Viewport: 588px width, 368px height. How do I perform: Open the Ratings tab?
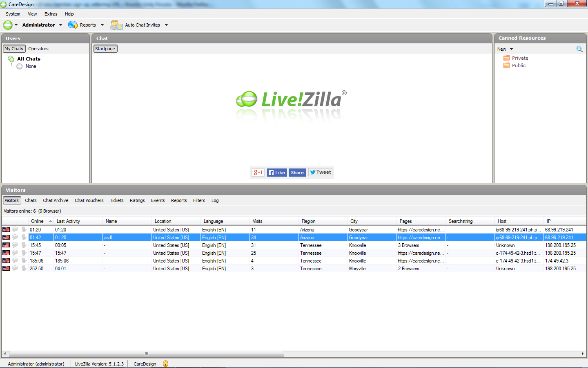pos(137,200)
